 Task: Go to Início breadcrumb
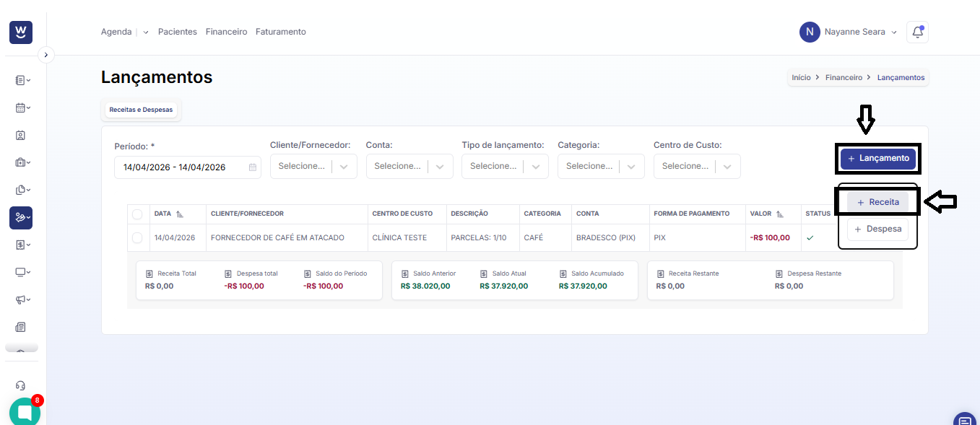click(x=801, y=77)
